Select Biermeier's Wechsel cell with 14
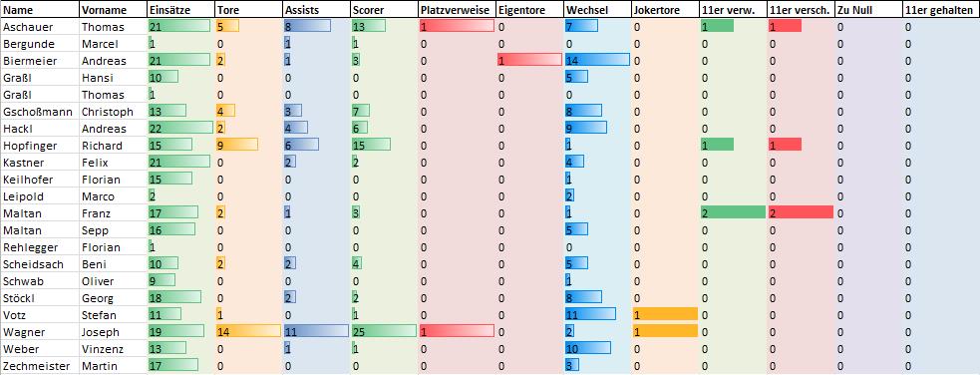 click(x=597, y=61)
